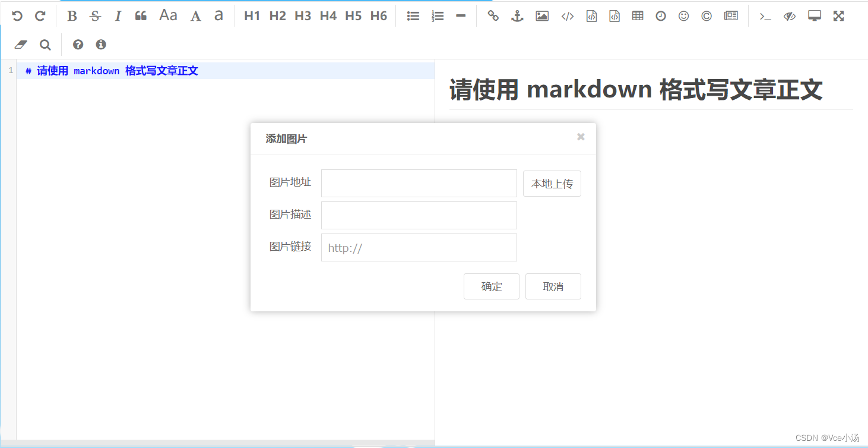
Task: Insert a block quote using the quote icon
Action: [x=141, y=16]
